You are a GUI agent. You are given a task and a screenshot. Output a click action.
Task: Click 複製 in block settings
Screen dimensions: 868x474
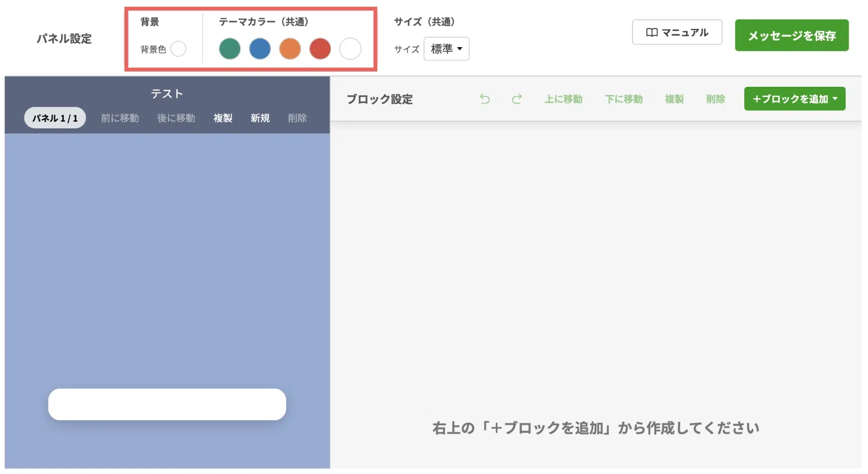point(675,99)
